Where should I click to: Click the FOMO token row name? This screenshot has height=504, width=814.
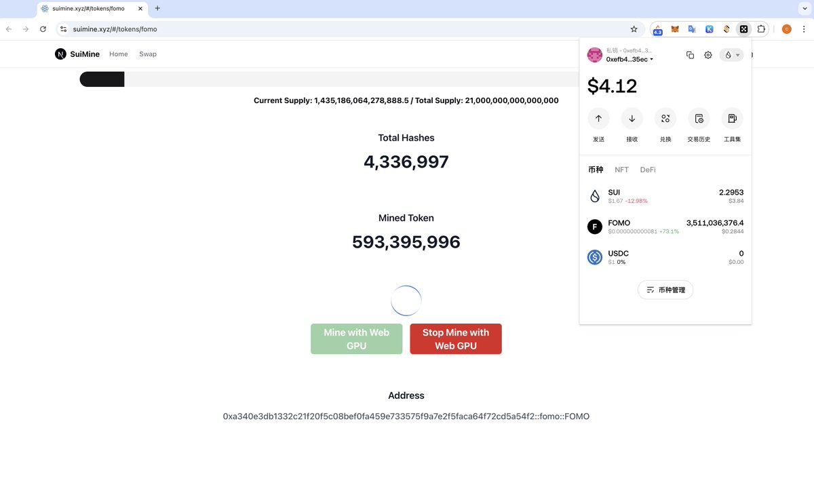[619, 223]
